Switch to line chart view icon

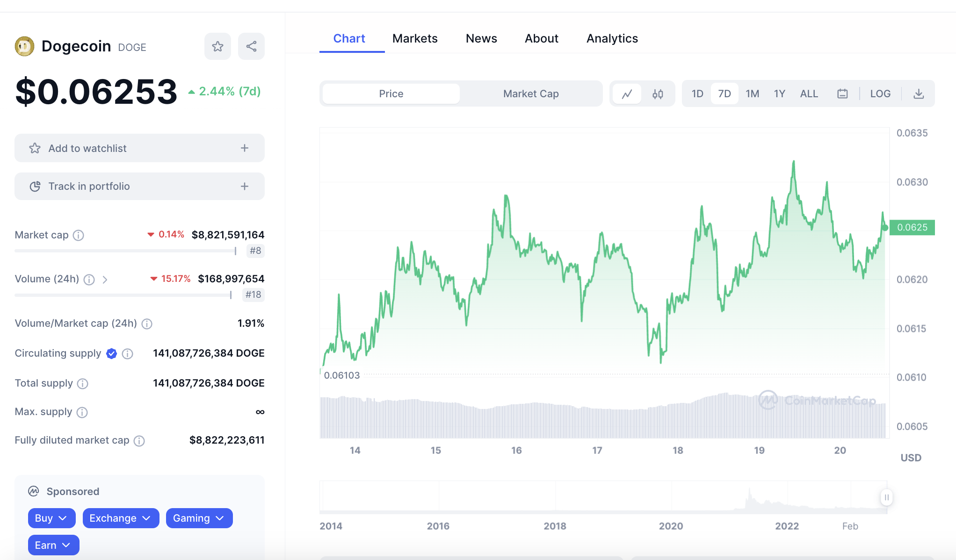[627, 94]
